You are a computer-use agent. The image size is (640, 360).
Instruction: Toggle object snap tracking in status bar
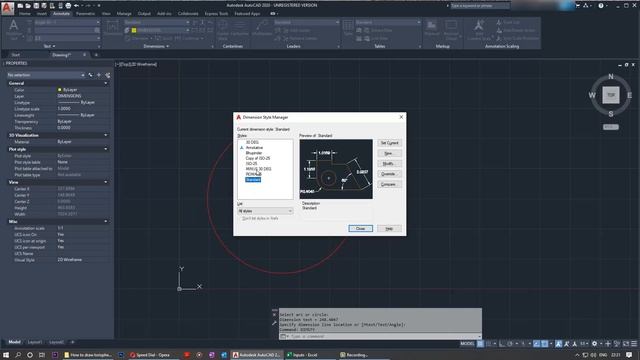[537, 344]
